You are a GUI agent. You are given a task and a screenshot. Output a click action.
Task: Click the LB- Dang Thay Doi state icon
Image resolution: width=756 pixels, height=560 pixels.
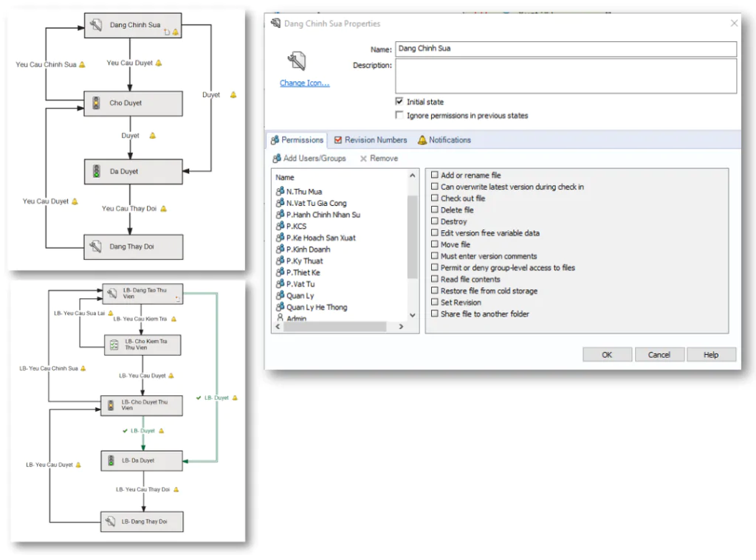pos(111,522)
